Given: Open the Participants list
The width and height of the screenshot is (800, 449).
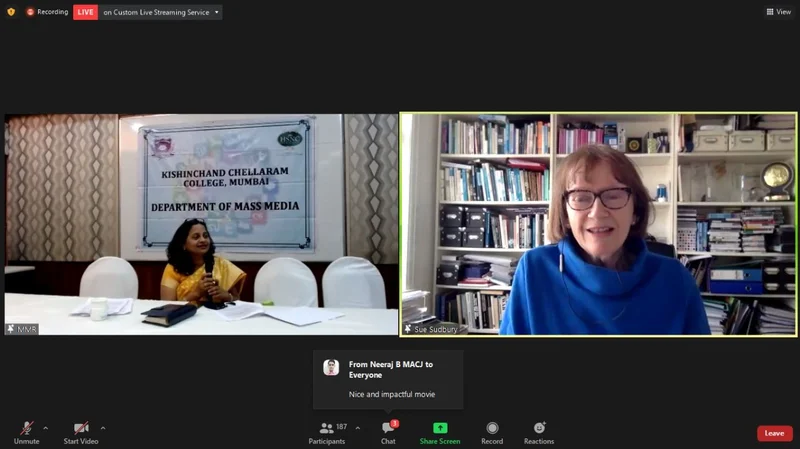Looking at the screenshot, I should (x=326, y=429).
